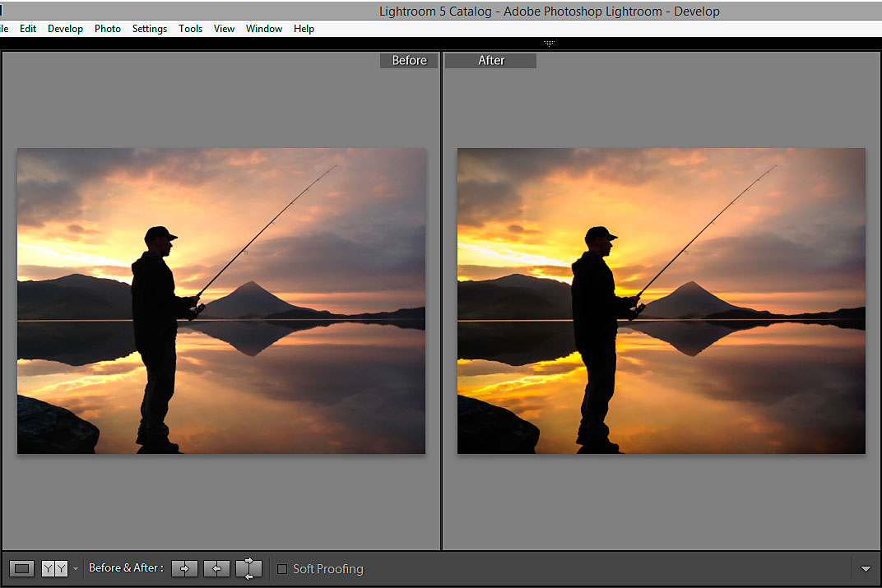The image size is (882, 588).
Task: Open the Develop menu
Action: (65, 29)
